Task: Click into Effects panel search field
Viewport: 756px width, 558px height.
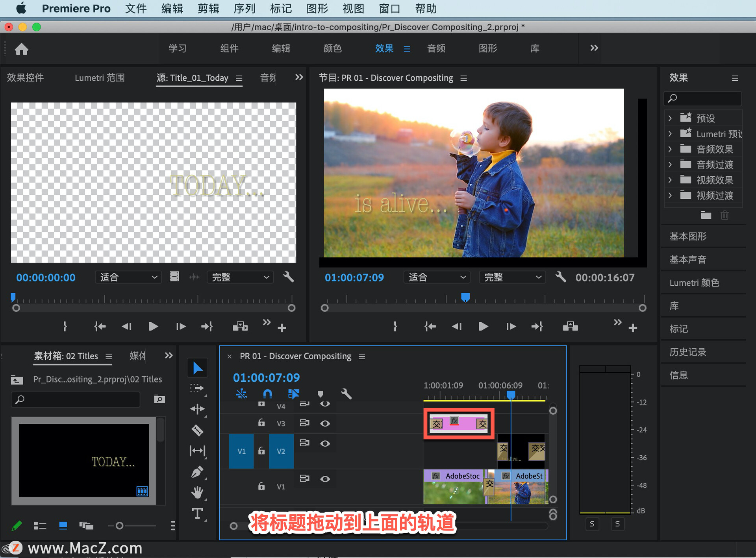Action: pyautogui.click(x=703, y=98)
